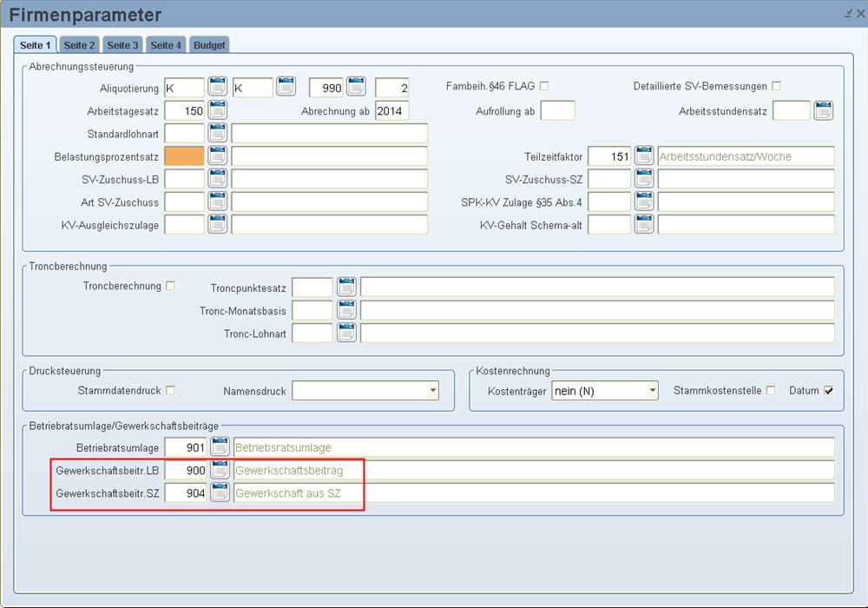Toggle Detaillierte SV-Bemessungen checkbox
868x608 pixels.
click(x=776, y=86)
